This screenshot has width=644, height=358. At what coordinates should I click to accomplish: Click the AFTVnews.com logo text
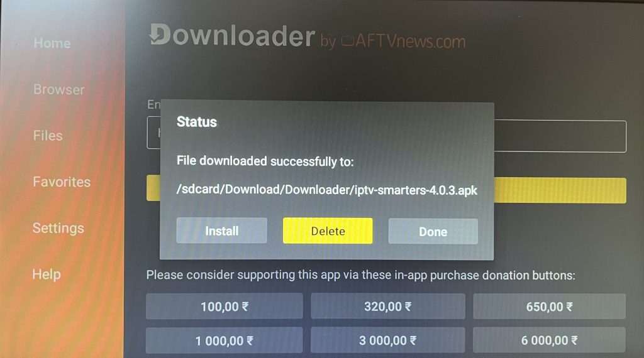tap(403, 41)
